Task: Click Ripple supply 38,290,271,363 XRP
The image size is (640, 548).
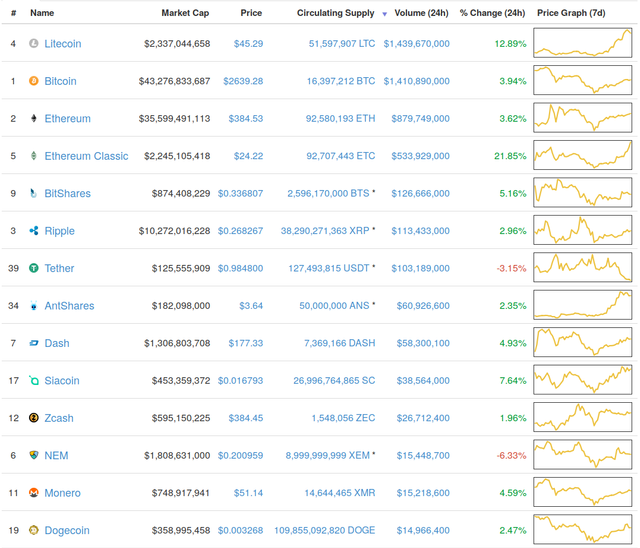Action: click(325, 231)
